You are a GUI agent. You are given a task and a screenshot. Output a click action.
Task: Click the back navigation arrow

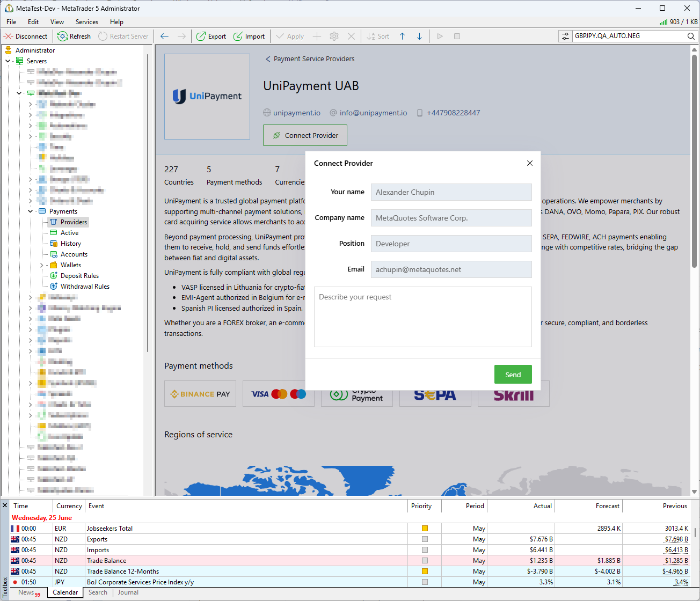point(164,36)
